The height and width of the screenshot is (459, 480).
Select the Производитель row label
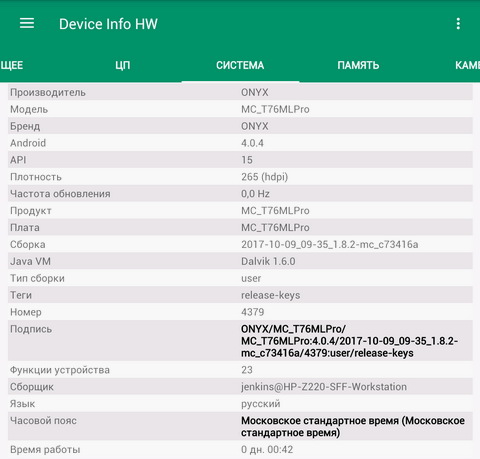click(x=48, y=92)
